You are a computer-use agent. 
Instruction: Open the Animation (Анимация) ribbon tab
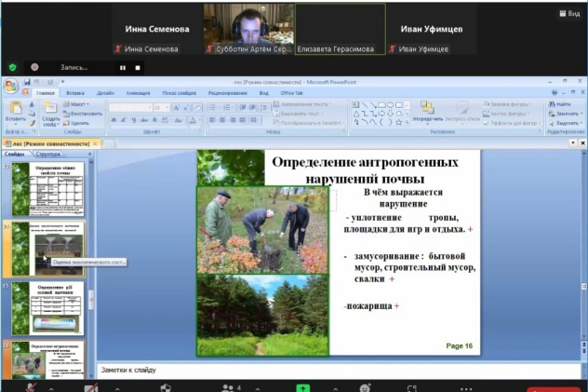click(138, 93)
